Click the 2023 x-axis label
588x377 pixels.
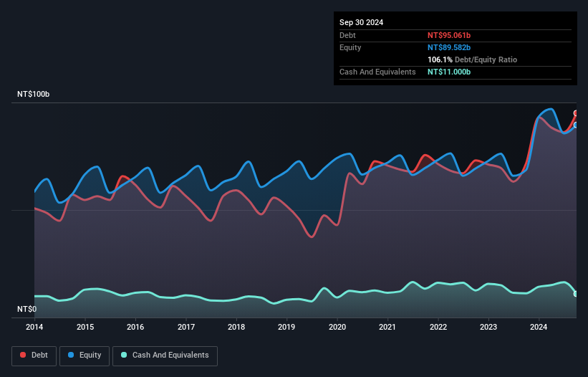pyautogui.click(x=488, y=327)
